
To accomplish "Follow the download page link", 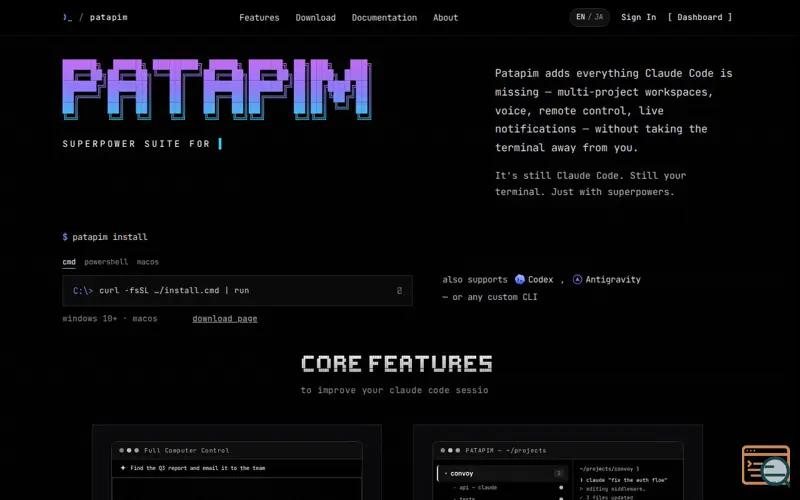I will point(224,319).
